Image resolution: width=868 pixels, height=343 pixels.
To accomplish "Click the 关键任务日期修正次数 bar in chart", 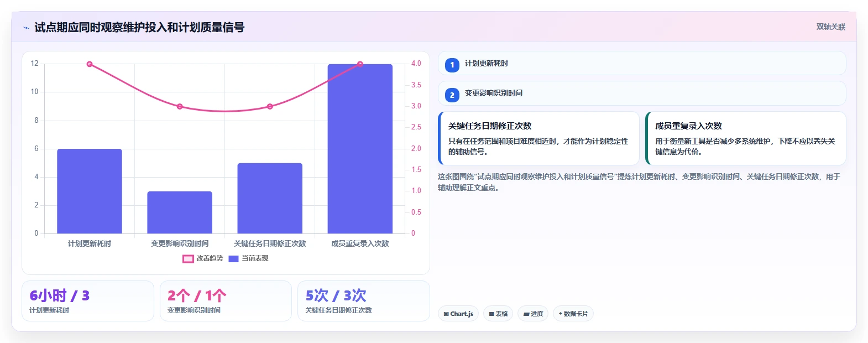I will (x=270, y=198).
